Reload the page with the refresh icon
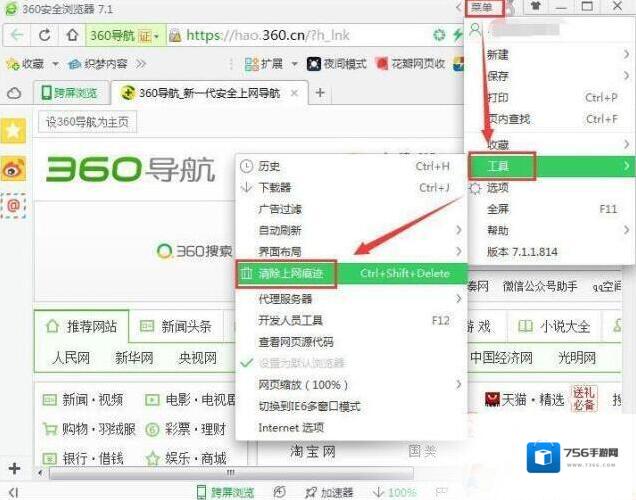This screenshot has width=636, height=500. point(45,35)
